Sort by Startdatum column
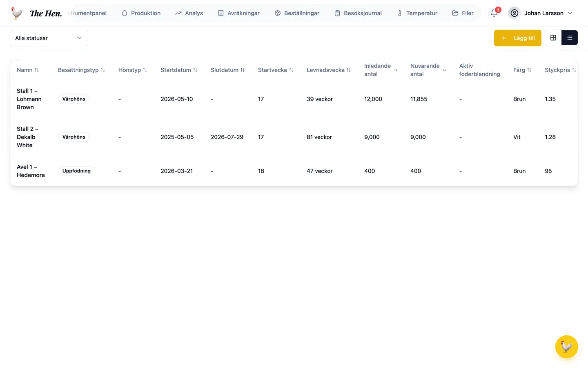 pyautogui.click(x=179, y=70)
